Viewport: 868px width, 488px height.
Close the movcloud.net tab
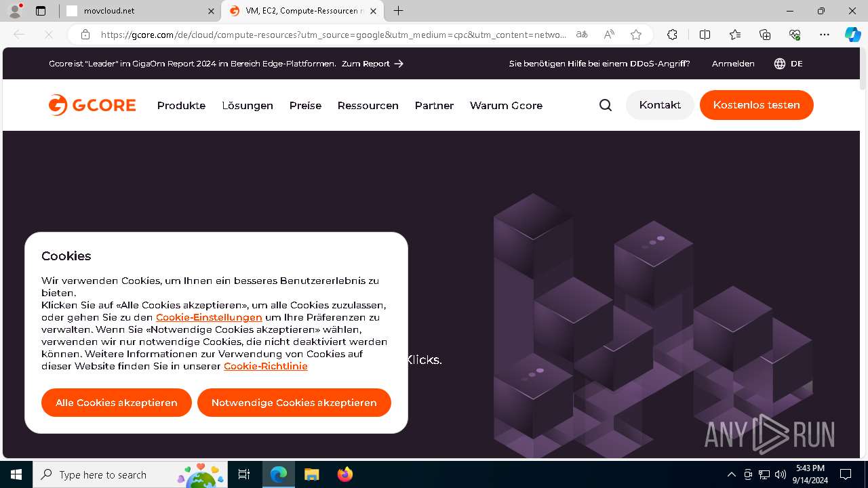(211, 11)
